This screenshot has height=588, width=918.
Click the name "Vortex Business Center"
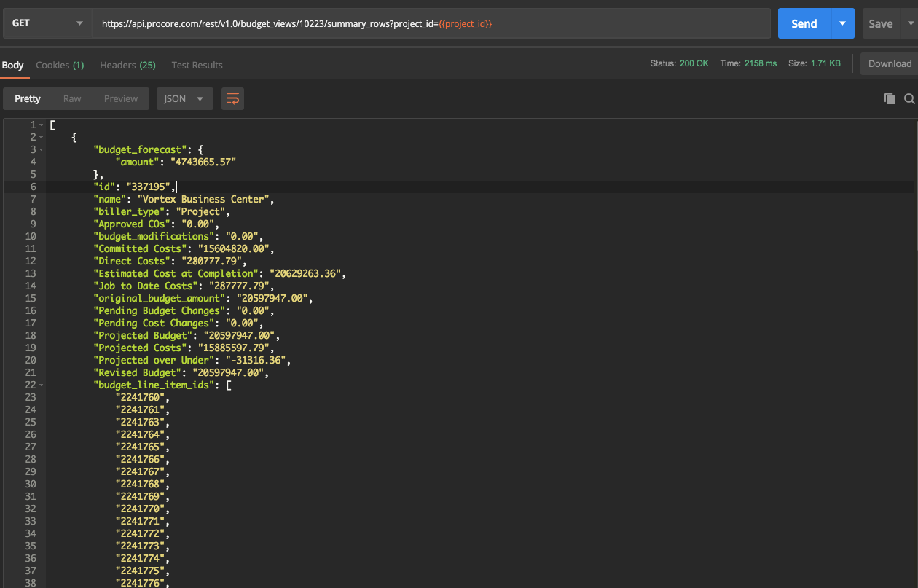coord(203,200)
